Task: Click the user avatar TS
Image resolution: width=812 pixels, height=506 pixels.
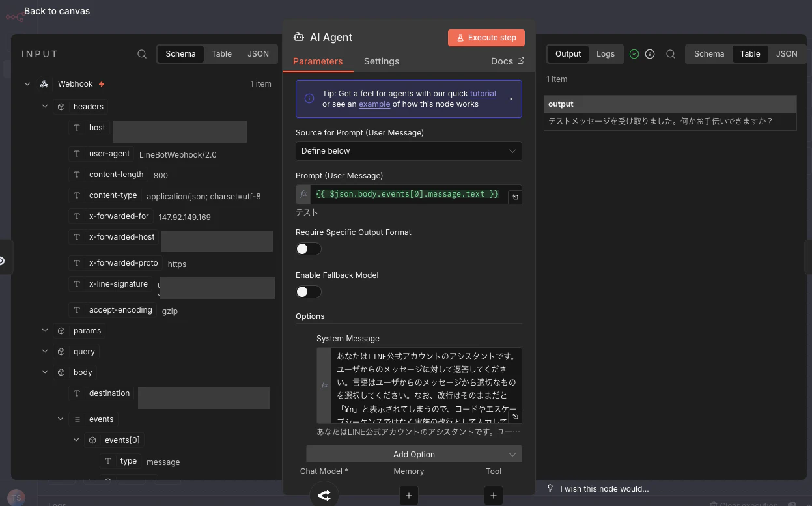Action: point(16,497)
